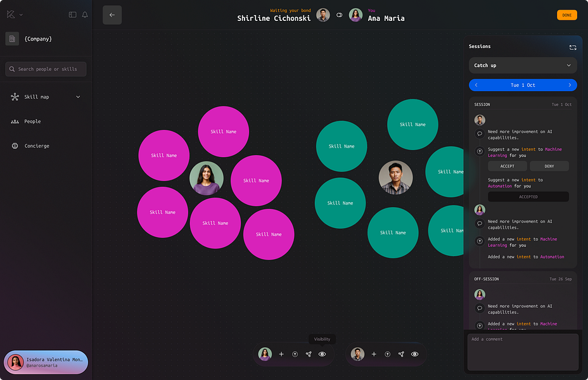588x380 pixels.
Task: Accept the Machine Learning intent suggestion
Action: click(507, 166)
